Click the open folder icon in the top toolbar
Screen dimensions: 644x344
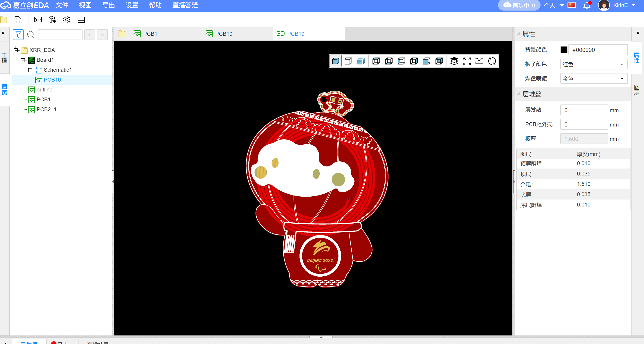[x=4, y=20]
